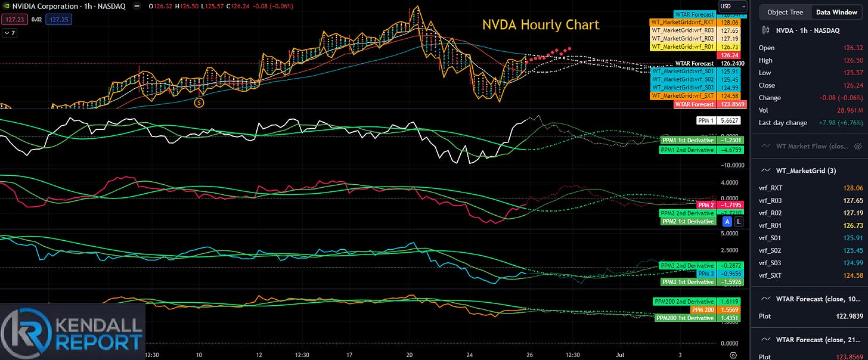This screenshot has height=360, width=868.
Task: Select the Close value row in Data Window
Action: tap(812, 85)
